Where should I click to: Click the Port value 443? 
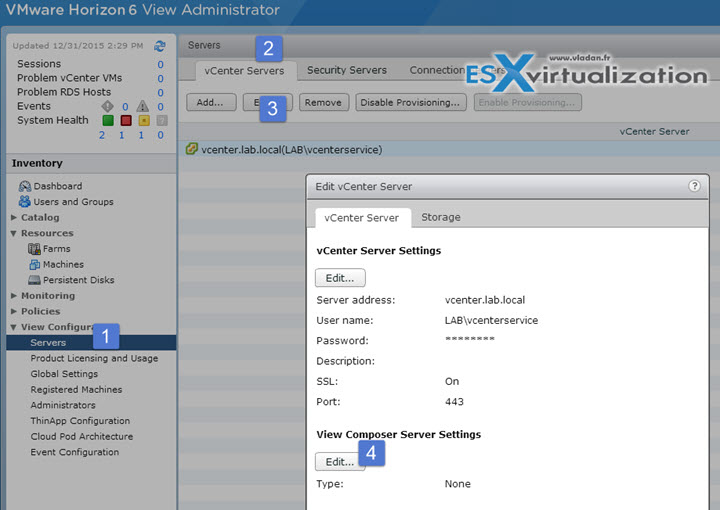point(454,402)
